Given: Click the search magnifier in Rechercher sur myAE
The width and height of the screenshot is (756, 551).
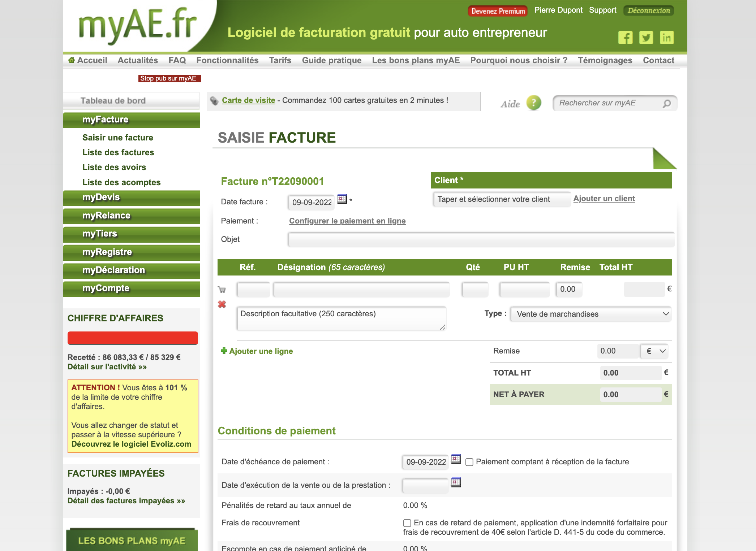Looking at the screenshot, I should click(x=667, y=103).
